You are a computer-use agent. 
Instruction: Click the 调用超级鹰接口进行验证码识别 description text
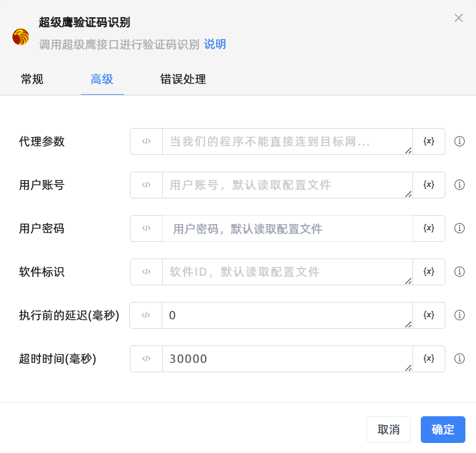pyautogui.click(x=119, y=45)
